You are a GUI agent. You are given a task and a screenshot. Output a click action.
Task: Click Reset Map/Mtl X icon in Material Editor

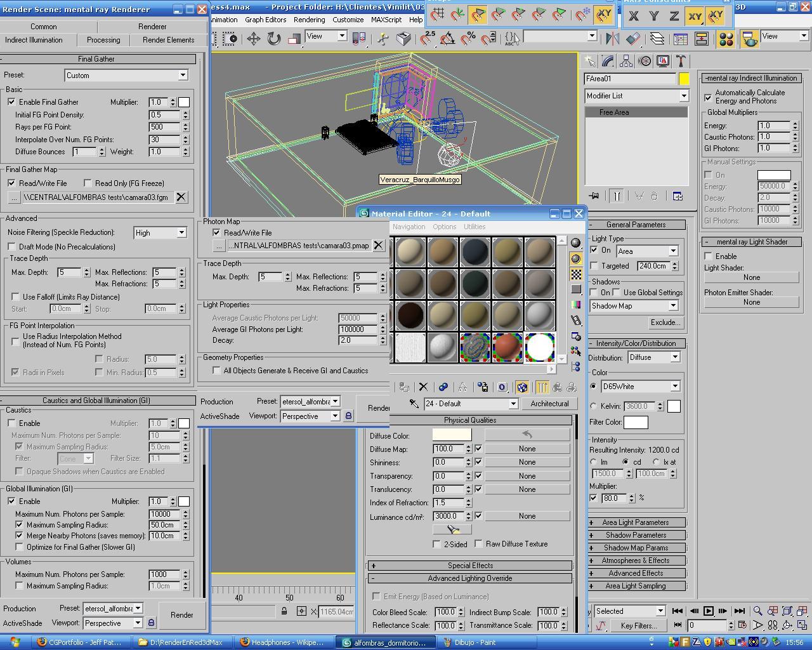pyautogui.click(x=423, y=387)
